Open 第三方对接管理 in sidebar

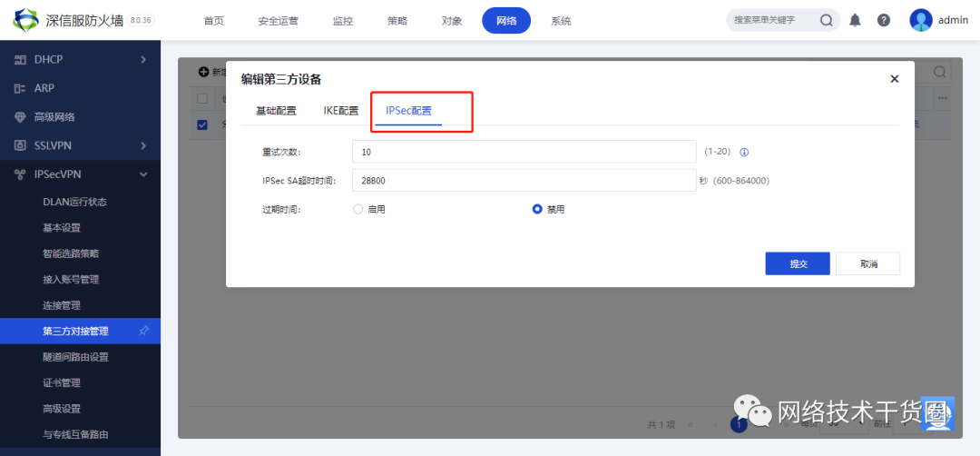pyautogui.click(x=80, y=331)
